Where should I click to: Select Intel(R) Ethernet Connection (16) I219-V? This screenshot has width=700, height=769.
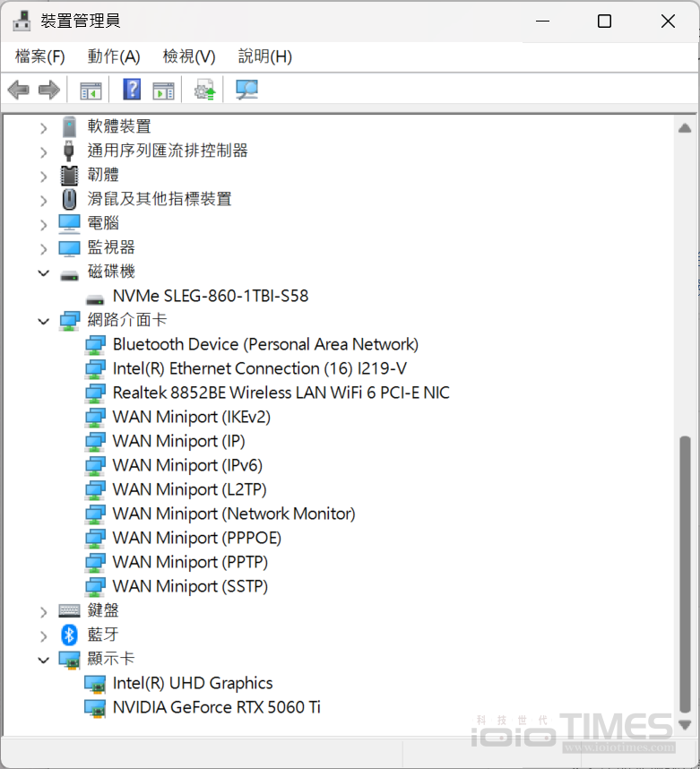click(x=260, y=368)
